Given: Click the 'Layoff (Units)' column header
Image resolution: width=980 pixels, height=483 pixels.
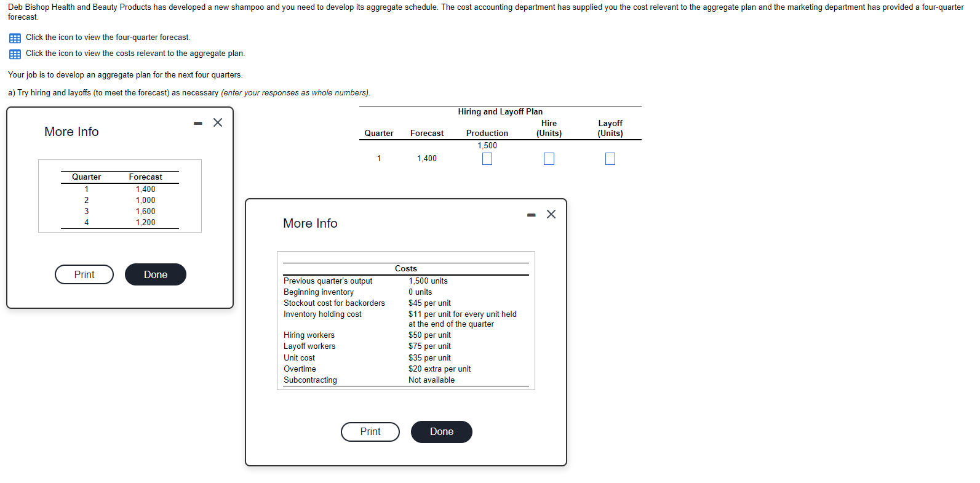Looking at the screenshot, I should click(610, 129).
